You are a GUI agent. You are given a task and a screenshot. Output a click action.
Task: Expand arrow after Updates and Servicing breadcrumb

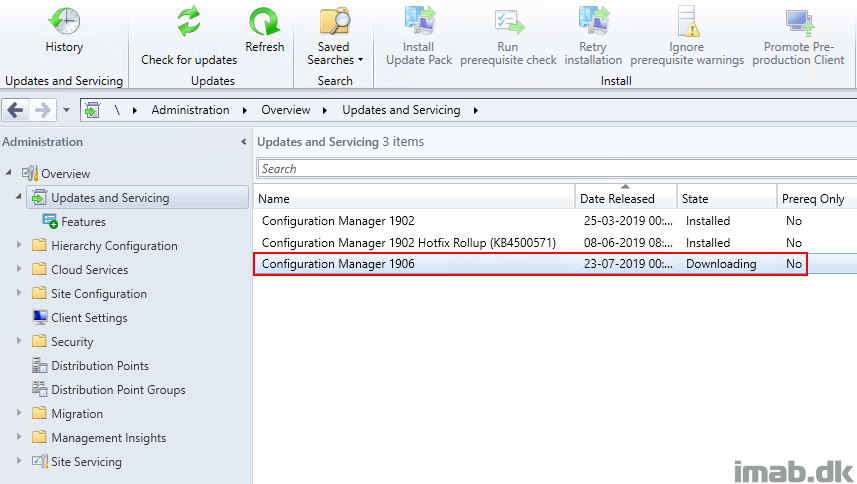pos(476,110)
